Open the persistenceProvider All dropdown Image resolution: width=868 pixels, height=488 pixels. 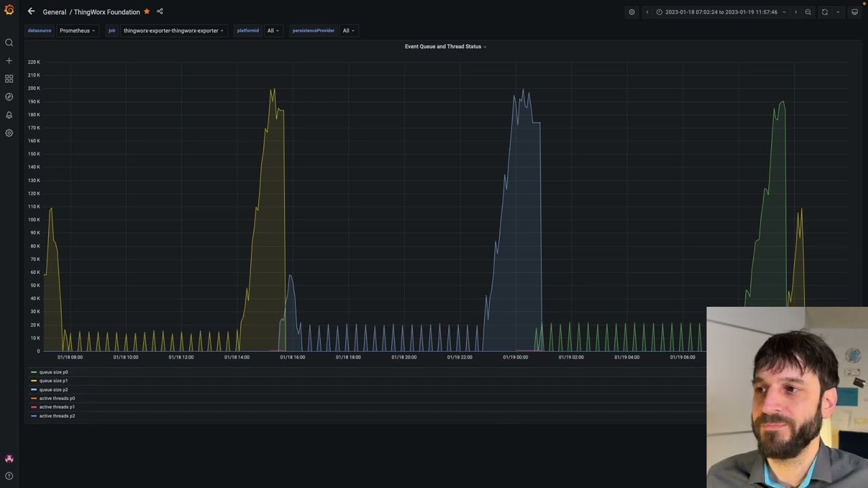pyautogui.click(x=348, y=30)
